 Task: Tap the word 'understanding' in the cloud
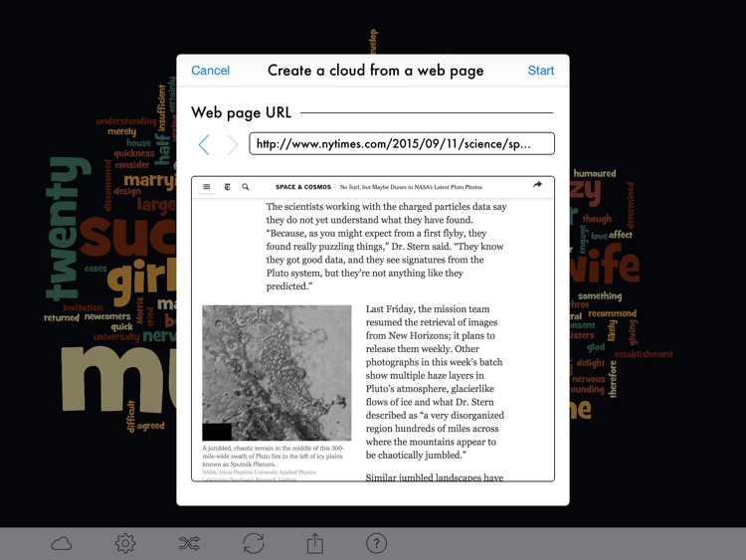pyautogui.click(x=126, y=121)
